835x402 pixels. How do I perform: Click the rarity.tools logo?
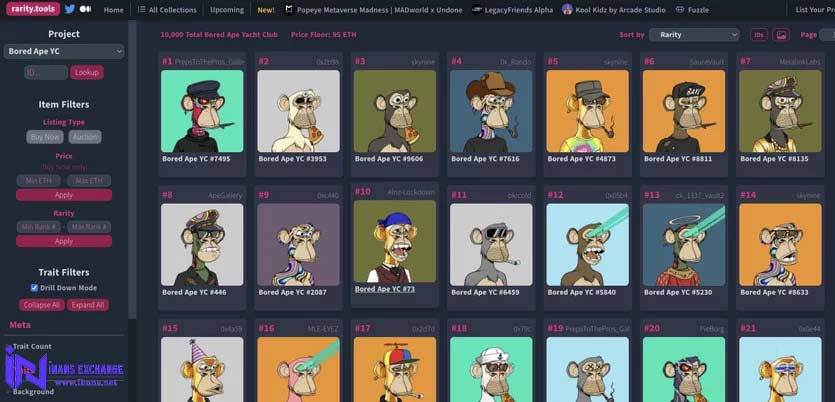[33, 9]
